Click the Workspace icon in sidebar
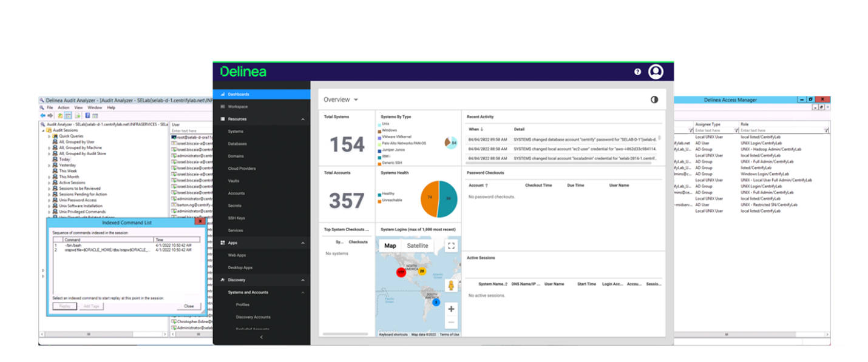 [x=223, y=107]
